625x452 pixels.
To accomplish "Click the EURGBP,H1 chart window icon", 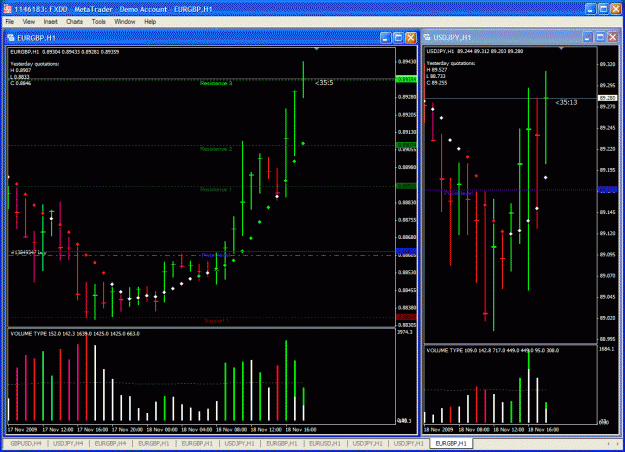I will [11, 38].
